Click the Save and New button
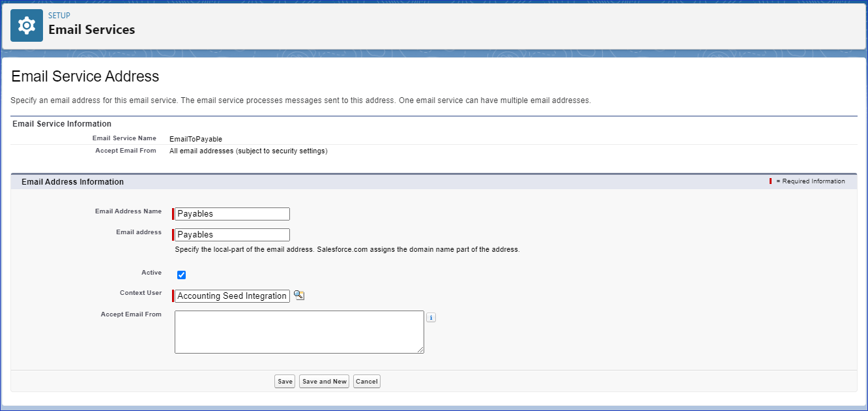 click(x=325, y=382)
